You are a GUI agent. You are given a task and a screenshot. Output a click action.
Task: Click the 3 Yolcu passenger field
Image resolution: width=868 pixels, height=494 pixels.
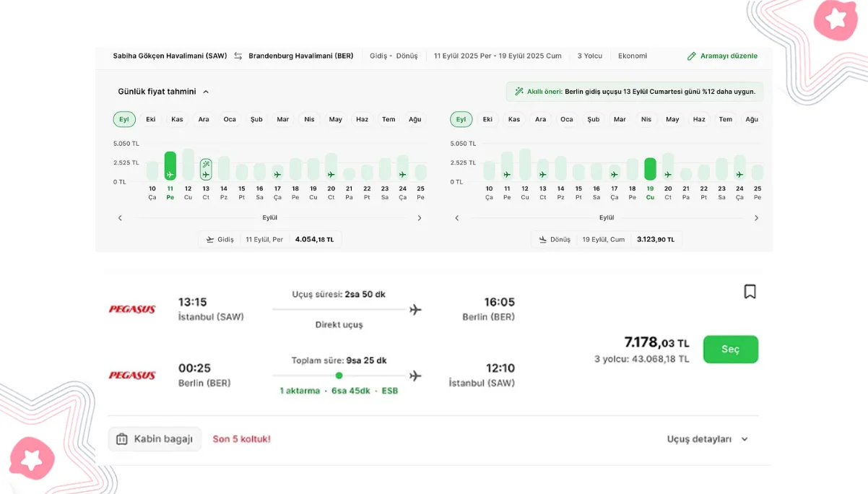coord(590,56)
